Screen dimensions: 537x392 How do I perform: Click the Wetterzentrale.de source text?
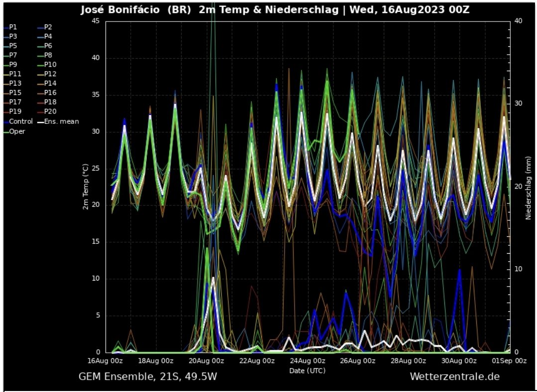pos(455,377)
